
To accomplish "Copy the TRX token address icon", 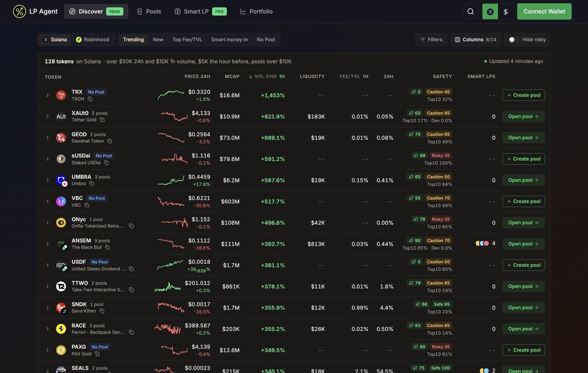I will point(90,99).
